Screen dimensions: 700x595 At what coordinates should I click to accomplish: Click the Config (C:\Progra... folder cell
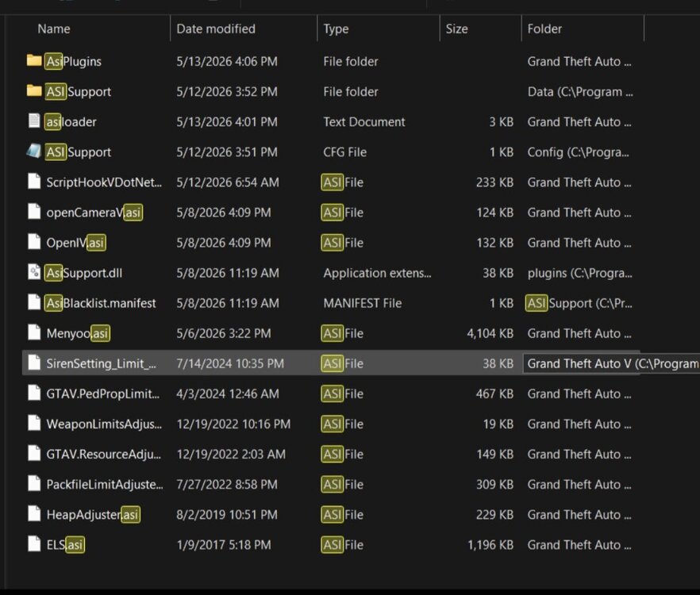tap(578, 152)
